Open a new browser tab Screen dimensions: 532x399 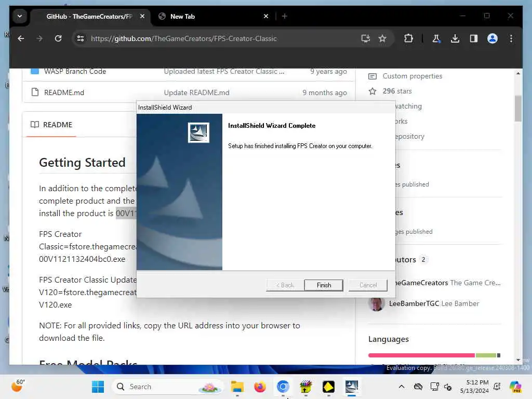pyautogui.click(x=284, y=16)
